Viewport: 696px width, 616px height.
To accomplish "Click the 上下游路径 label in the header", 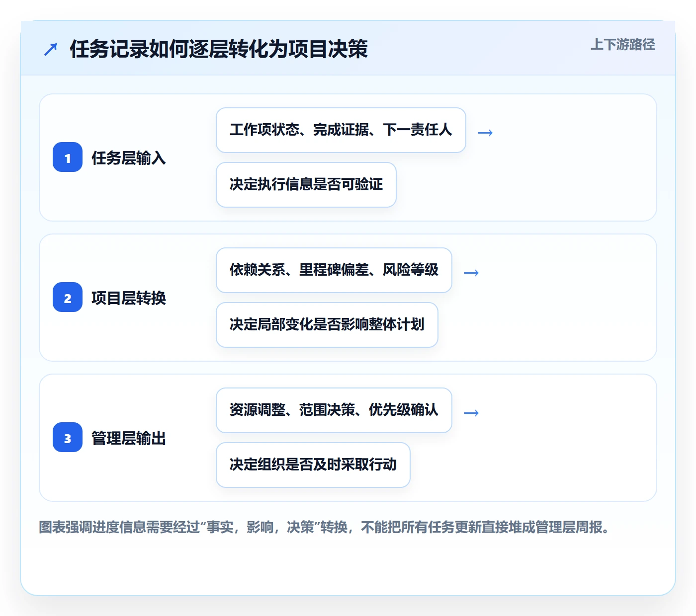I will tap(622, 45).
